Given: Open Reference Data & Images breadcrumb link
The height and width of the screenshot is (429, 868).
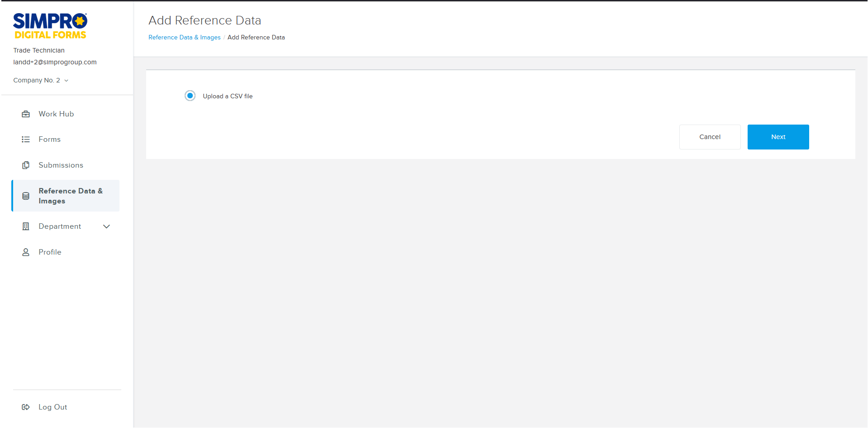Looking at the screenshot, I should (x=184, y=37).
